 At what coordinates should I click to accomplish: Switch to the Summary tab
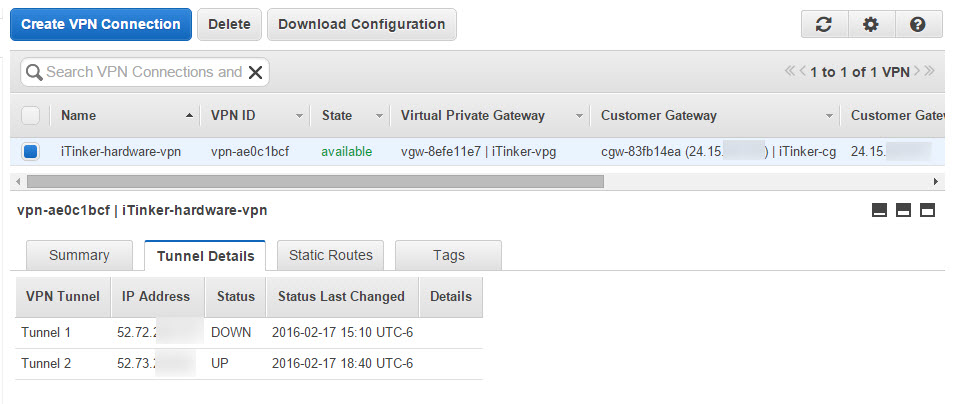79,255
